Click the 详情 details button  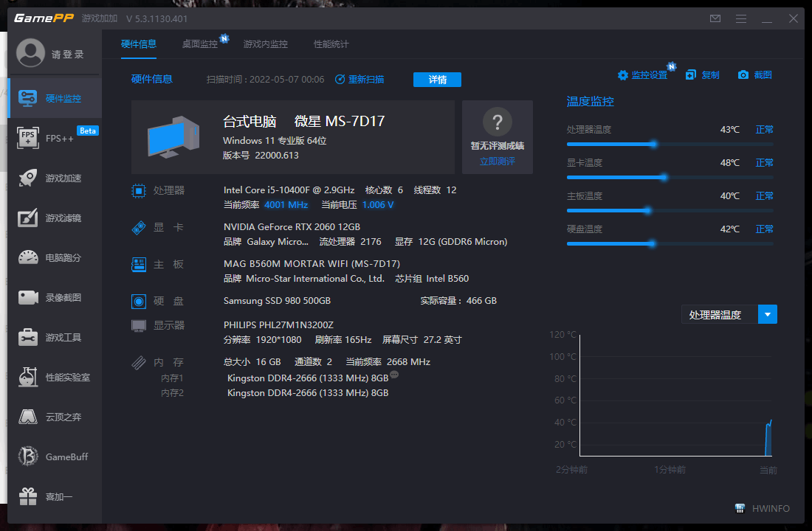pos(437,80)
